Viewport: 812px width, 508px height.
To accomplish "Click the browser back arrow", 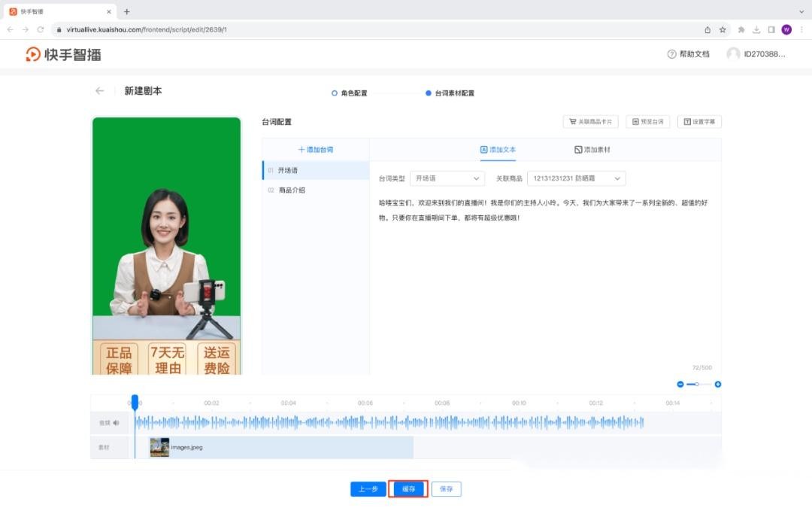I will [x=11, y=29].
